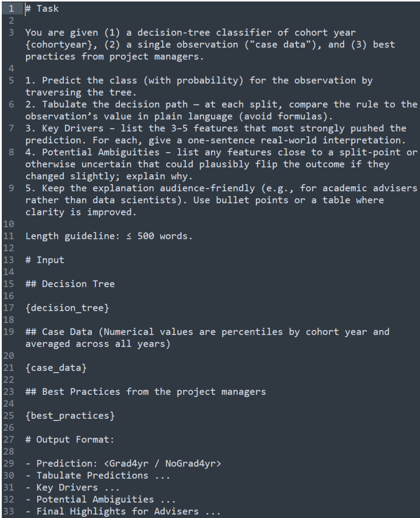
Task: Click the "# Output Format:" heading
Action: click(x=70, y=440)
